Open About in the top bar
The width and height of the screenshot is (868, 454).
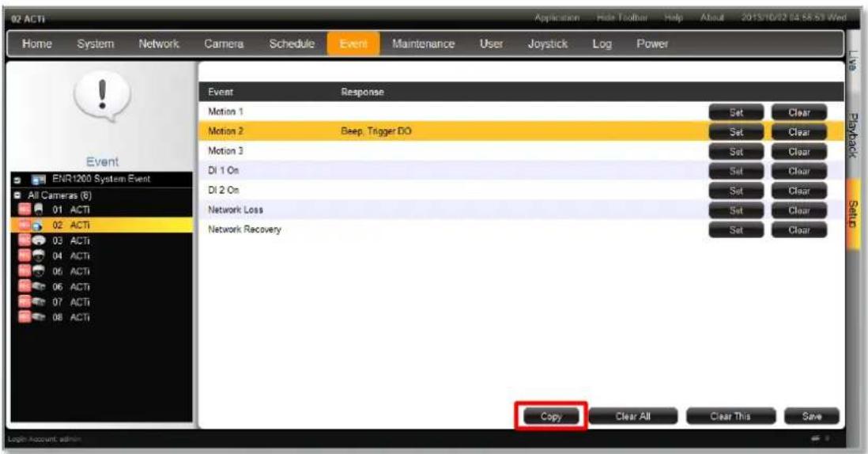point(712,17)
